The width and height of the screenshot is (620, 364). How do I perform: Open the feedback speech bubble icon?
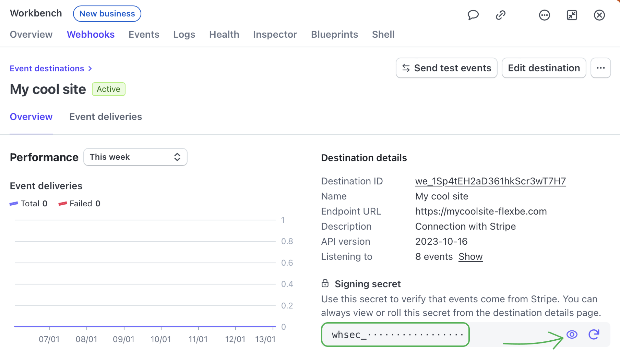(473, 15)
